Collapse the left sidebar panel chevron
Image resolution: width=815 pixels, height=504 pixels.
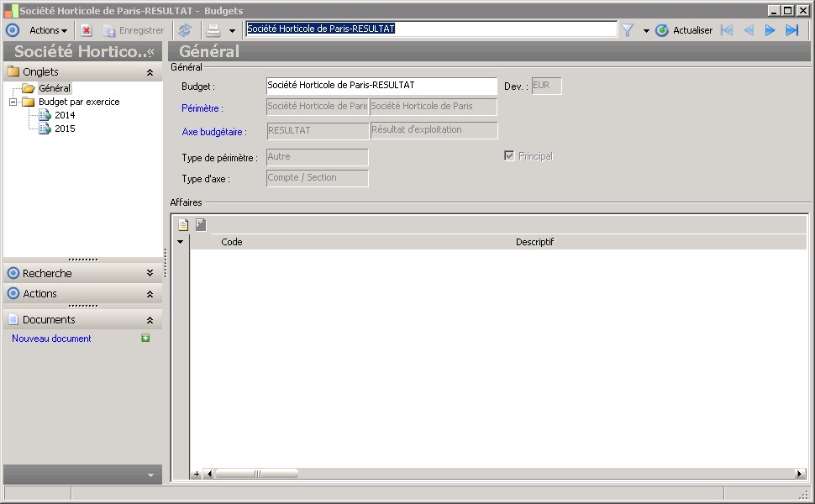(151, 51)
